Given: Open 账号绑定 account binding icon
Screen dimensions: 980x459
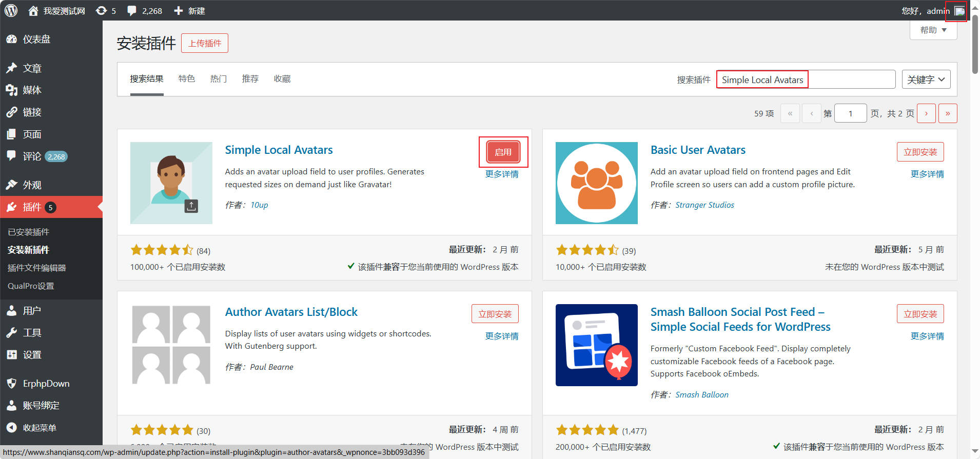Looking at the screenshot, I should 11,406.
